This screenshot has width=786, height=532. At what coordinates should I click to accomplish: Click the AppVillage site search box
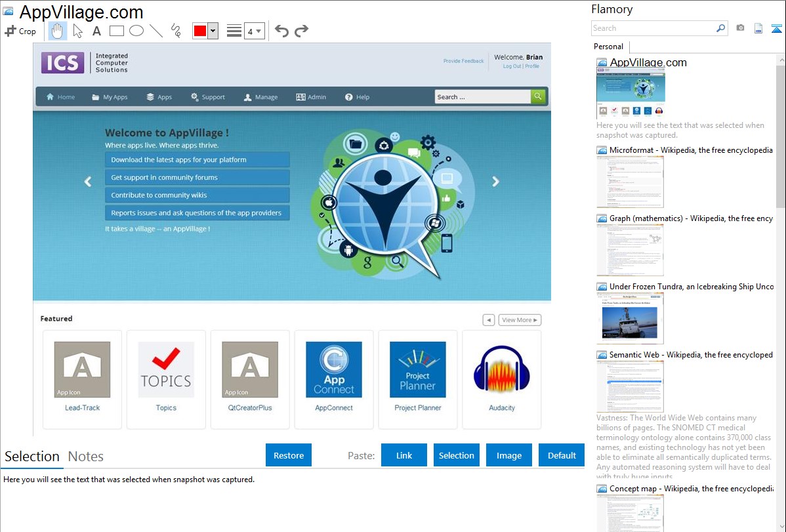coord(482,97)
